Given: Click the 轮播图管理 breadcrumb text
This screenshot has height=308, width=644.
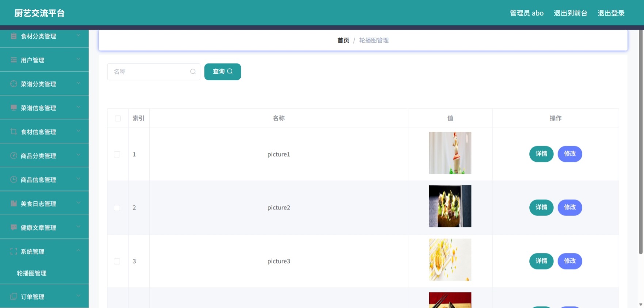Looking at the screenshot, I should (374, 40).
